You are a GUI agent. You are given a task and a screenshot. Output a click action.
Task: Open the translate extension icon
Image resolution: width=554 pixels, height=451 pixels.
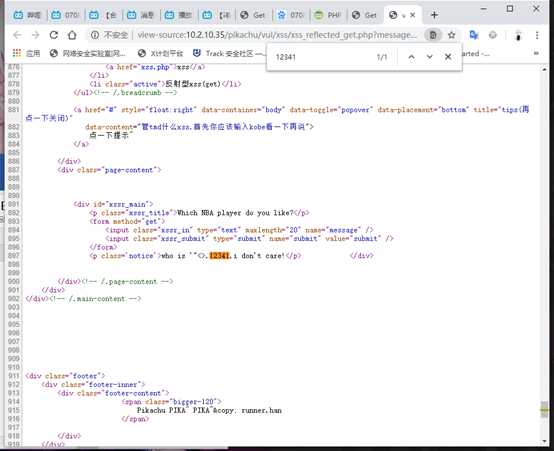pos(474,35)
